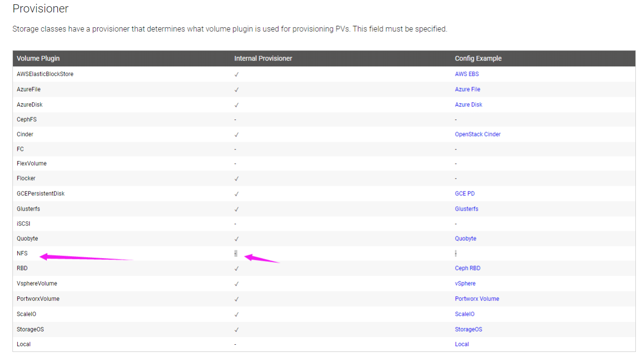The image size is (644, 361).
Task: Open the Quobyte config link
Action: click(x=465, y=238)
